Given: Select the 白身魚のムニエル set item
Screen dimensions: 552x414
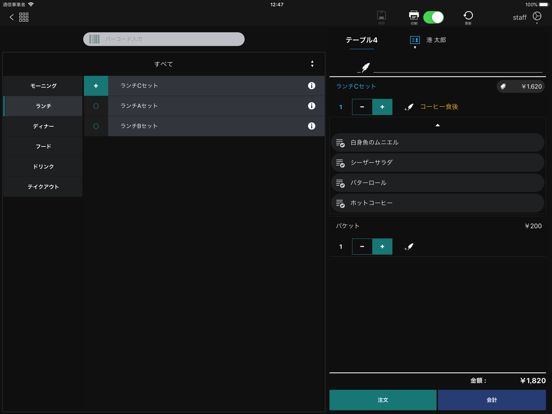Looking at the screenshot, I should 438,143.
